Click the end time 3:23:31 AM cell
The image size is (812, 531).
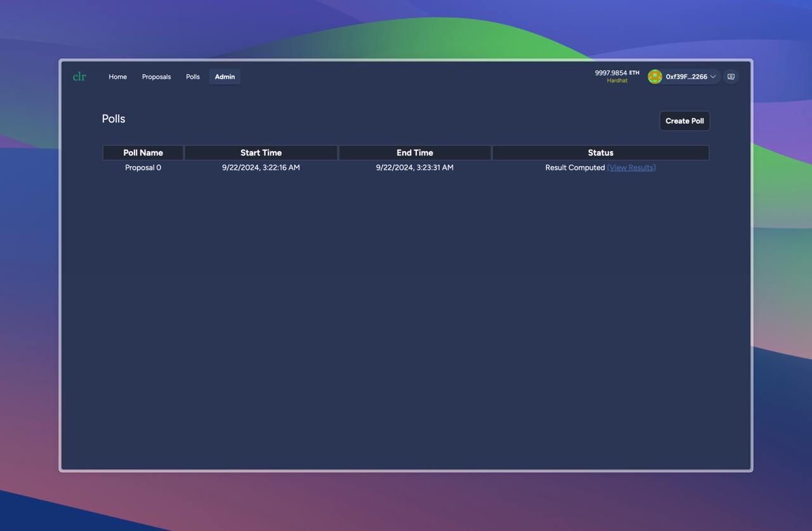point(415,167)
